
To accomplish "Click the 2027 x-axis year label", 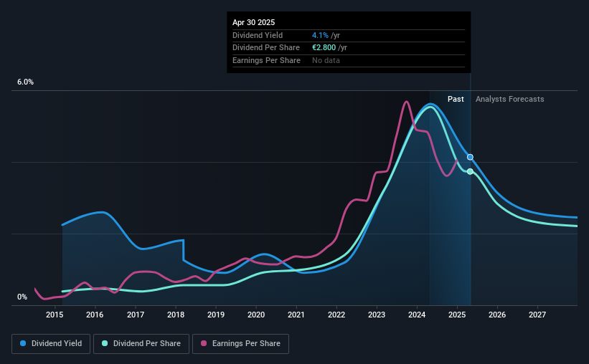I will 537,315.
